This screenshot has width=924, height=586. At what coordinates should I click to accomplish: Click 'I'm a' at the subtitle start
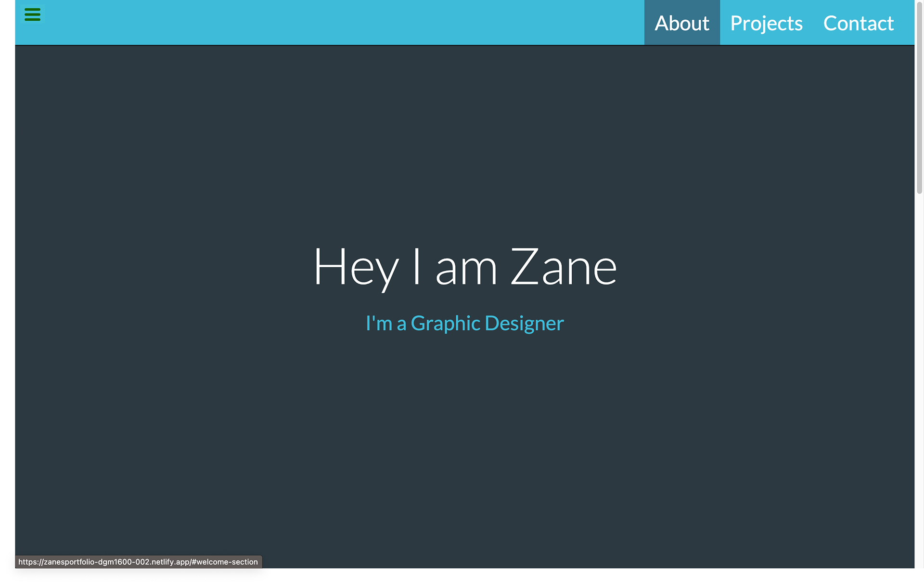pyautogui.click(x=385, y=323)
